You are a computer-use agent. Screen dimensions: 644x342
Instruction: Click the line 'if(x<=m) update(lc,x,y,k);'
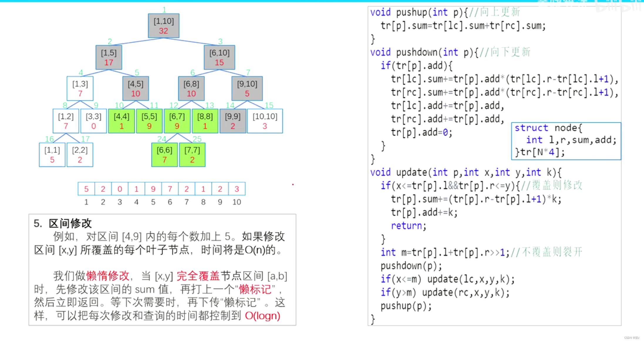point(448,279)
